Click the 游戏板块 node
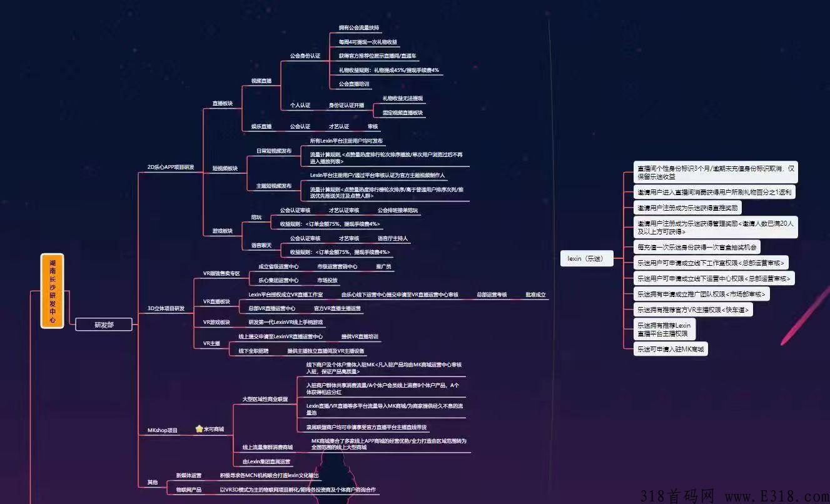 point(222,231)
